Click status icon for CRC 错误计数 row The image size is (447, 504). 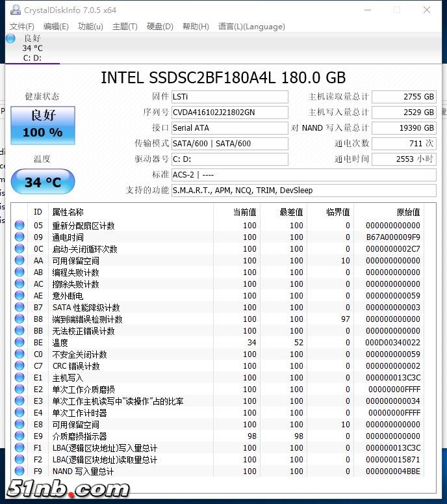pos(19,366)
